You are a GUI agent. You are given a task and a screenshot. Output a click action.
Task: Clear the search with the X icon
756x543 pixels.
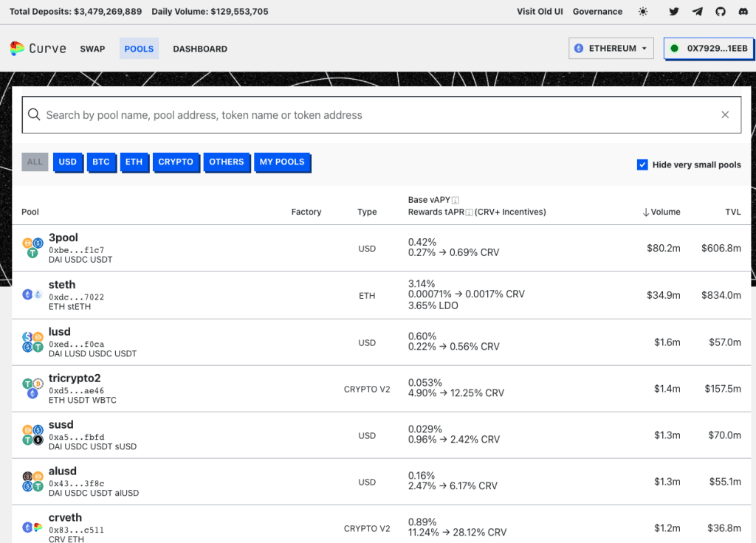point(725,114)
